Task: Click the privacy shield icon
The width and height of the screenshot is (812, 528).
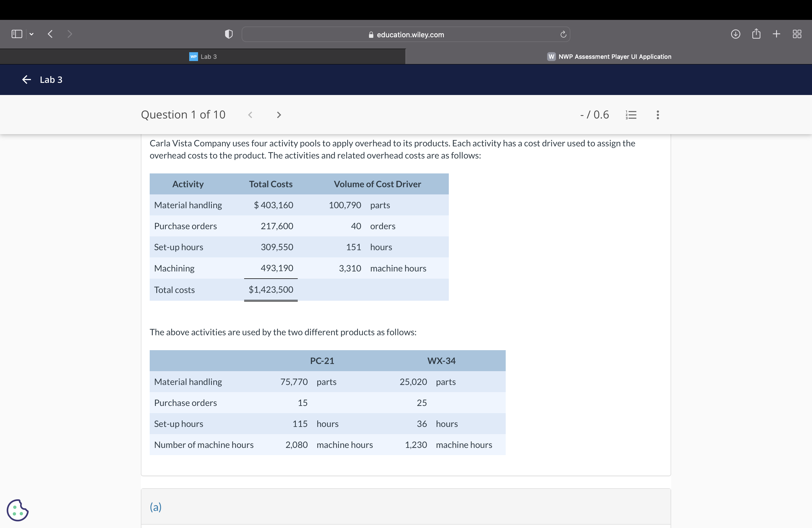Action: point(229,34)
